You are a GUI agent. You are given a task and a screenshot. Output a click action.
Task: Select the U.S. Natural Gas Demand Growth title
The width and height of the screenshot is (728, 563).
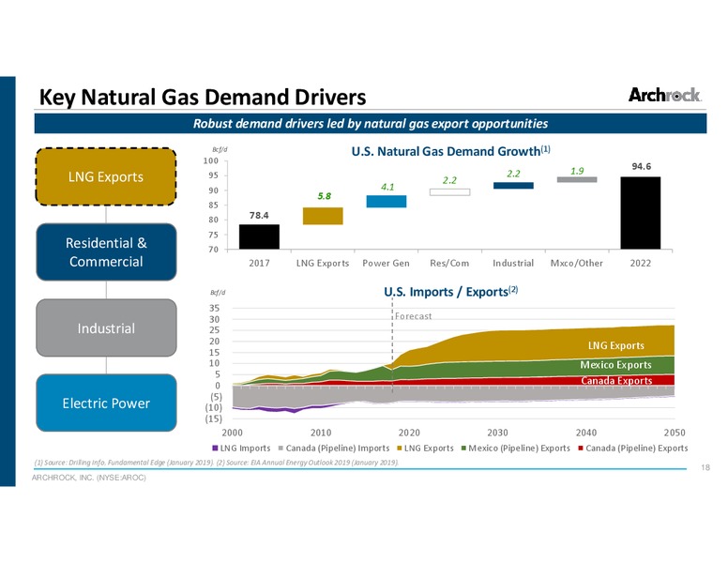coord(450,151)
